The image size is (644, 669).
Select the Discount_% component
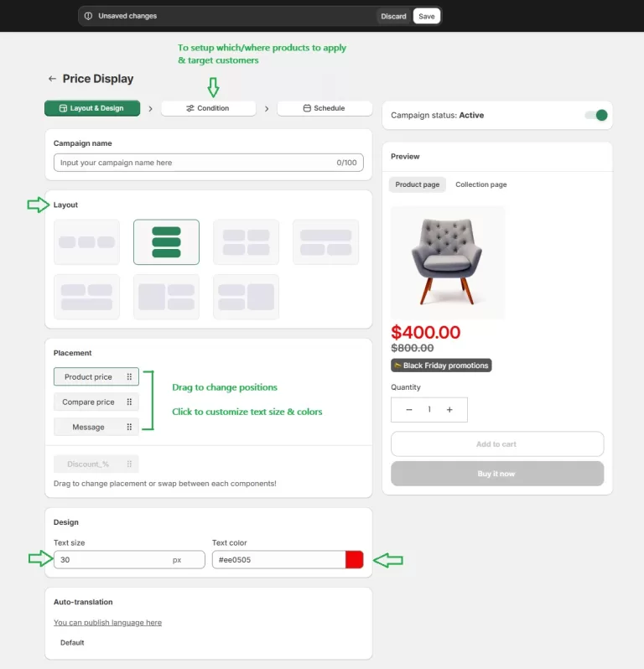tap(96, 464)
